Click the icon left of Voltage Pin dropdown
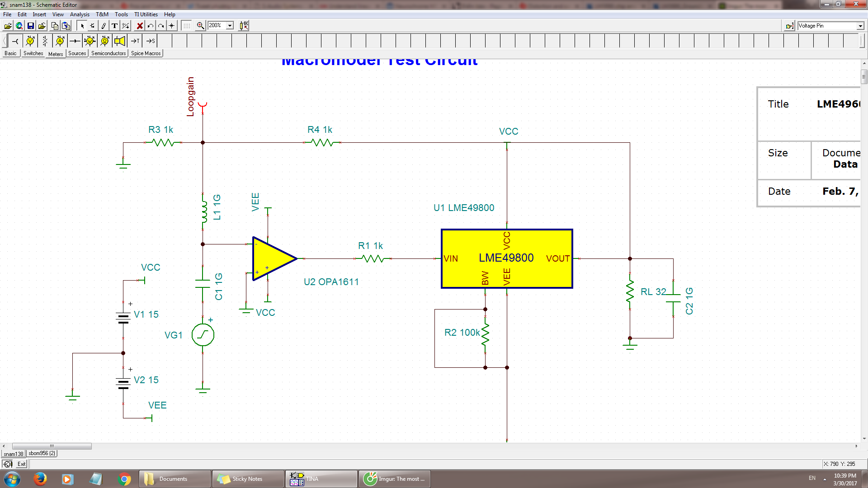This screenshot has height=488, width=868. [x=789, y=26]
